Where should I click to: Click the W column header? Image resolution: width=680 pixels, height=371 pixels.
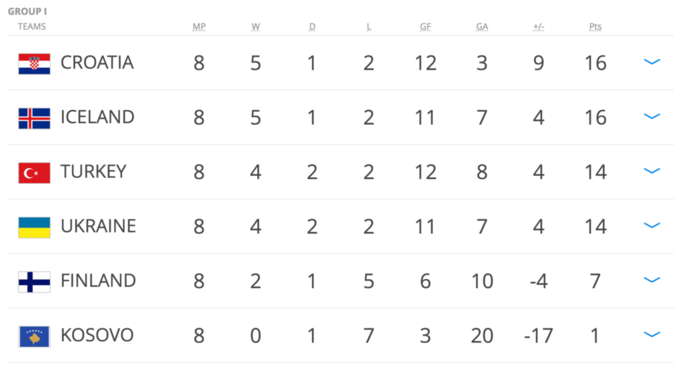(x=255, y=27)
